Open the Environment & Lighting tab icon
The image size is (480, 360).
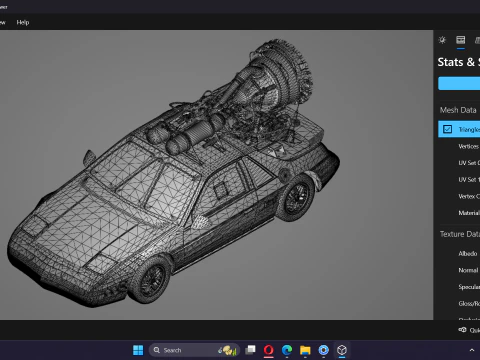[x=442, y=40]
